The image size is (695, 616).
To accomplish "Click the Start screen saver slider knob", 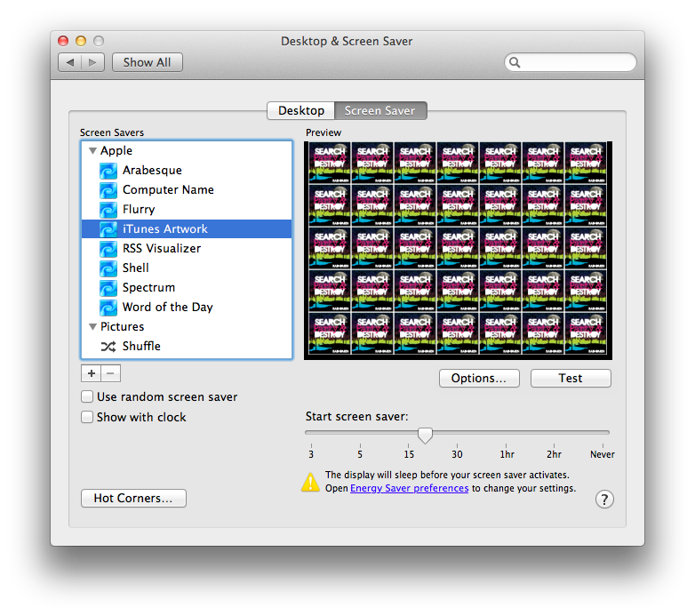I will 425,436.
